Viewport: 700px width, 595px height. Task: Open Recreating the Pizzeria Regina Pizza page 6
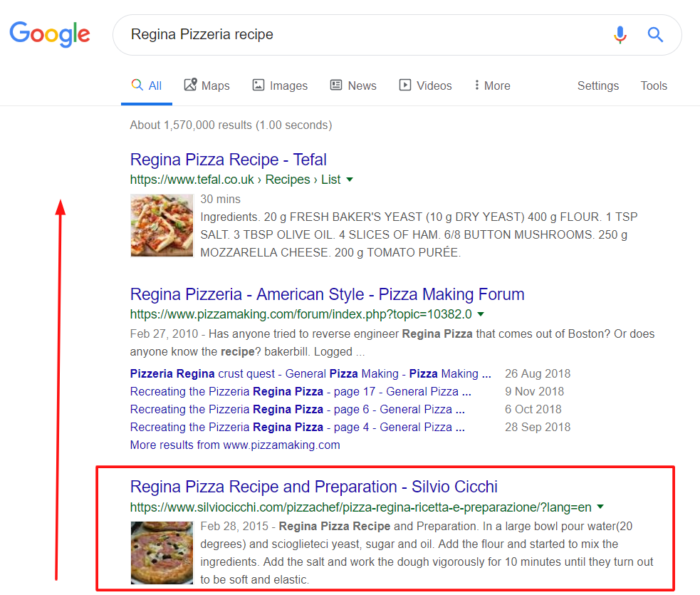click(x=298, y=409)
